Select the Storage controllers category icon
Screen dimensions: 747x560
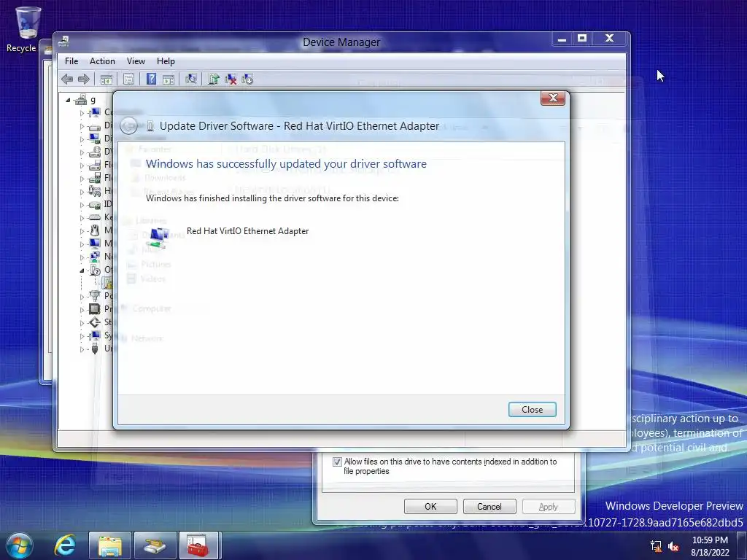[x=95, y=322]
